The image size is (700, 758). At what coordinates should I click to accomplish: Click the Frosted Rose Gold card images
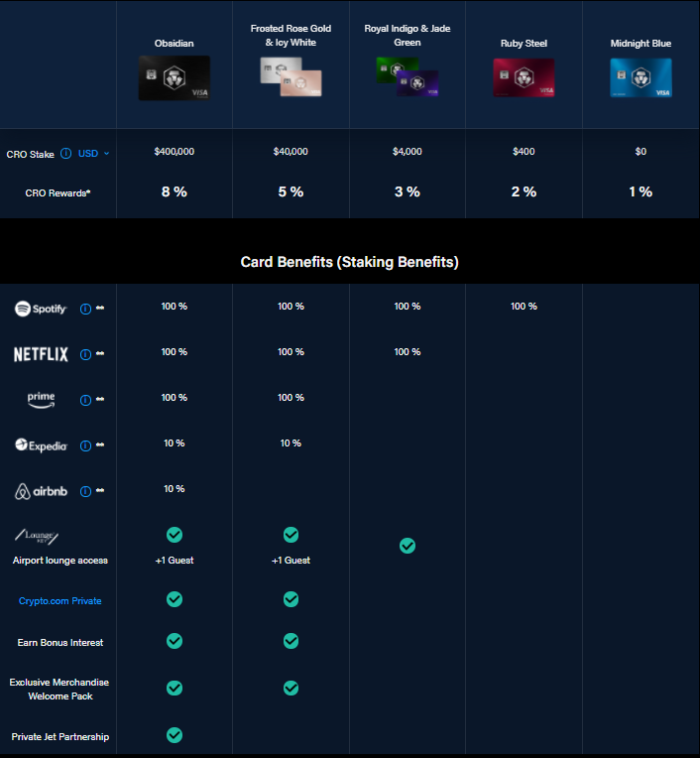tap(291, 77)
